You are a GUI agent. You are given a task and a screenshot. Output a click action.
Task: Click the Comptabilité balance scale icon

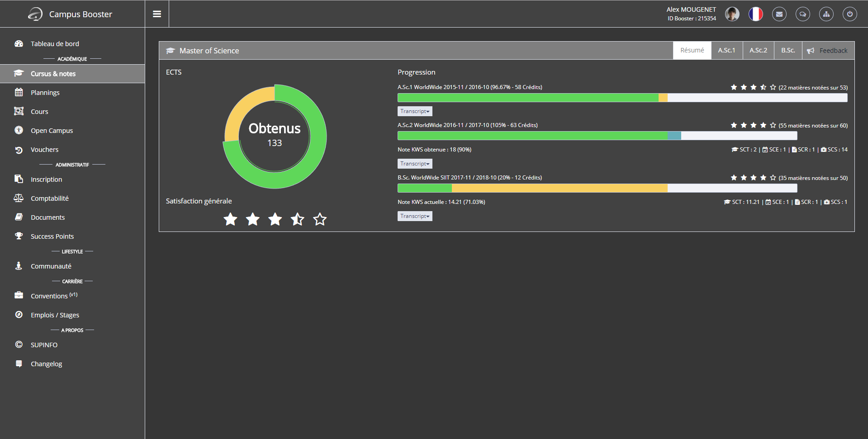pyautogui.click(x=19, y=198)
